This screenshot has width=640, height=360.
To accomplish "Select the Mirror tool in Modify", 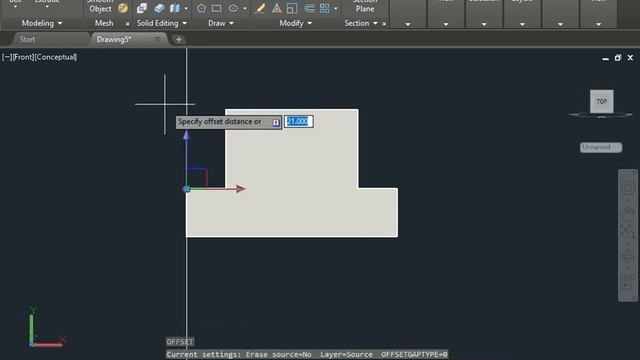I will coord(276,8).
